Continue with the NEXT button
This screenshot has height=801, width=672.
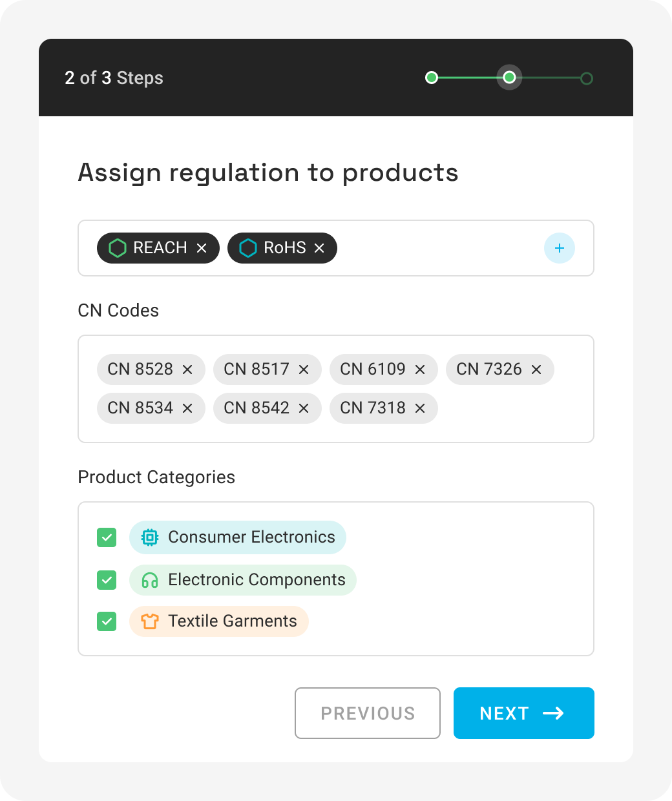(523, 713)
